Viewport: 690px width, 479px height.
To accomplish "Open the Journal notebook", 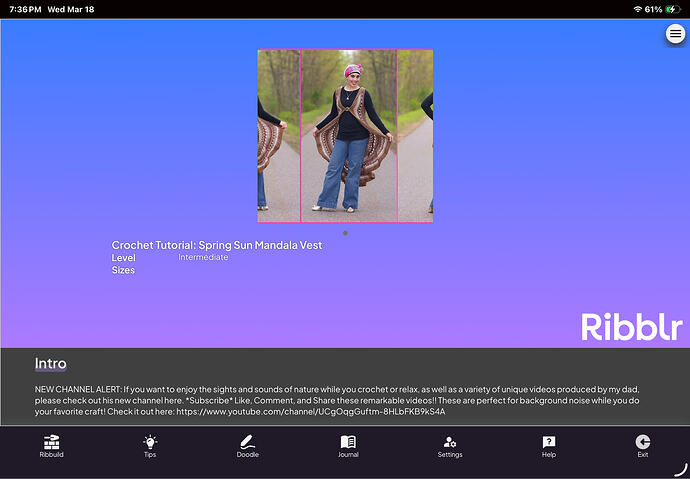I will point(348,446).
